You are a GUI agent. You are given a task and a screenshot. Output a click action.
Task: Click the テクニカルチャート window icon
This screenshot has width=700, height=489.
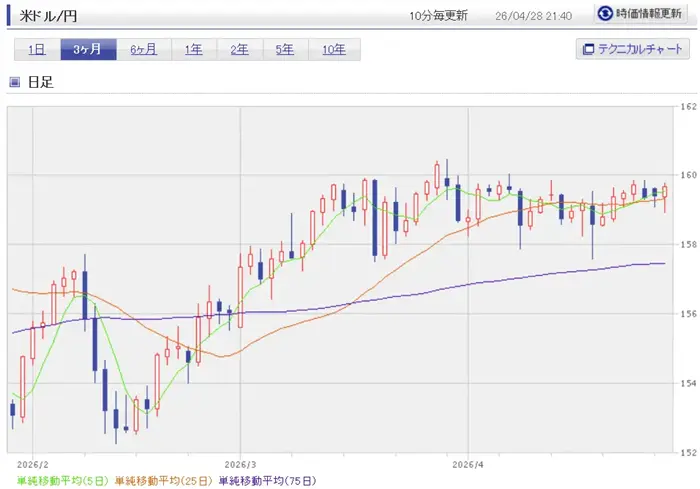click(x=588, y=49)
